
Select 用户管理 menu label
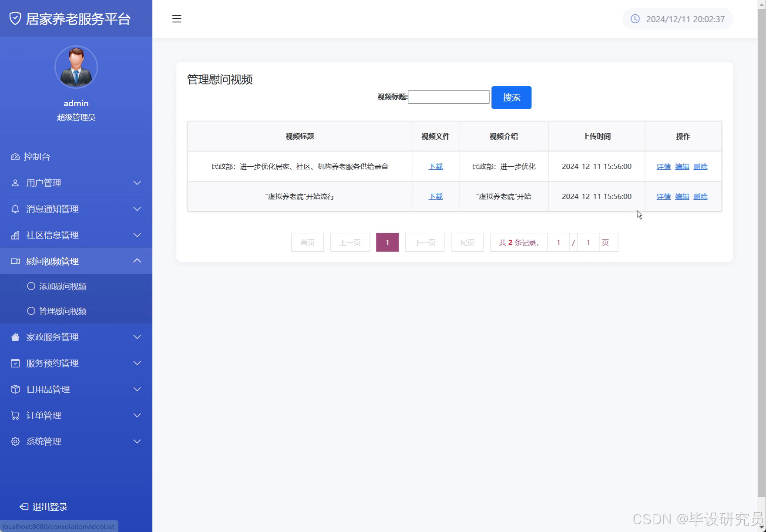44,183
